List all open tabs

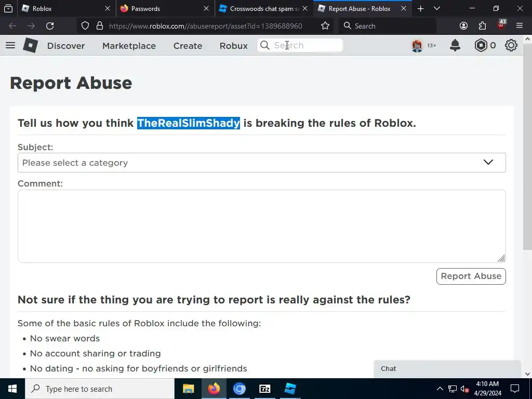click(x=437, y=8)
